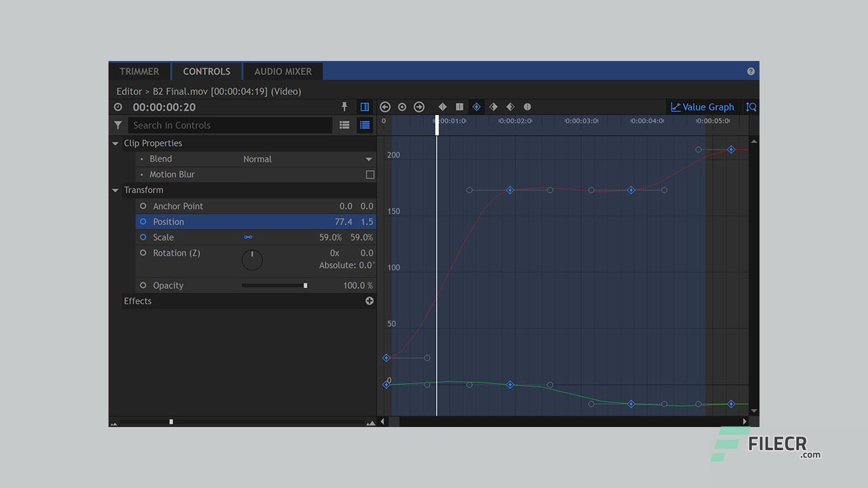Click the Opacity slider handle
Image resolution: width=868 pixels, height=488 pixels.
(305, 285)
